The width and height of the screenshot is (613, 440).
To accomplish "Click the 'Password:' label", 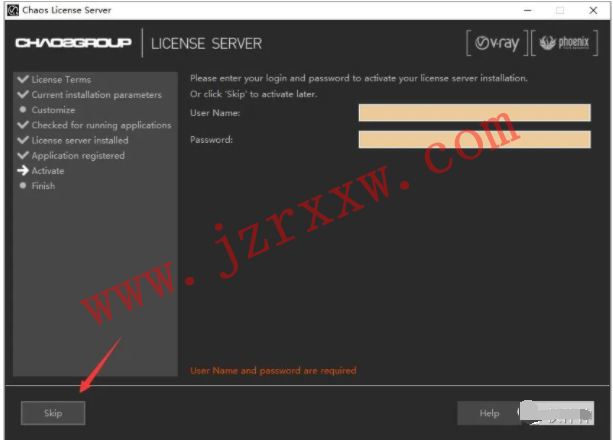I will tap(212, 140).
